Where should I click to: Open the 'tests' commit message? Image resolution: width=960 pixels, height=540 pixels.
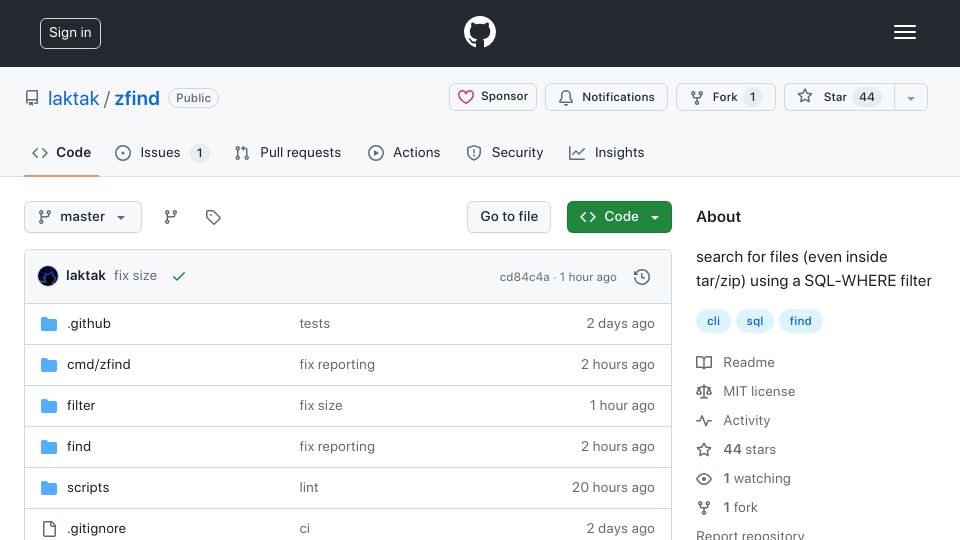pyautogui.click(x=315, y=323)
